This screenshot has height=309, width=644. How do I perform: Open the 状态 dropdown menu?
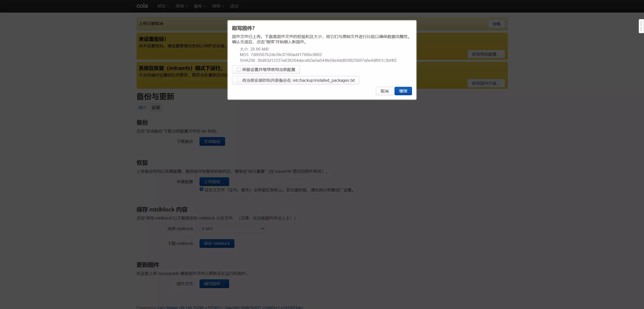(x=163, y=6)
